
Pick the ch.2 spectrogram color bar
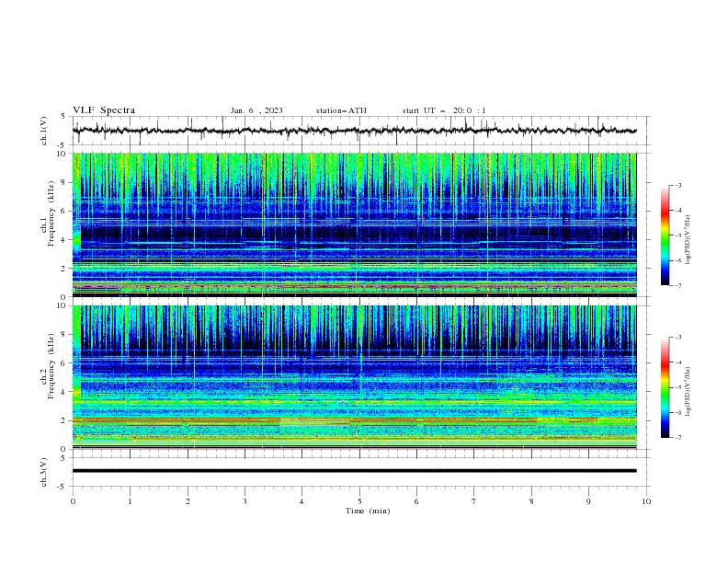point(665,387)
